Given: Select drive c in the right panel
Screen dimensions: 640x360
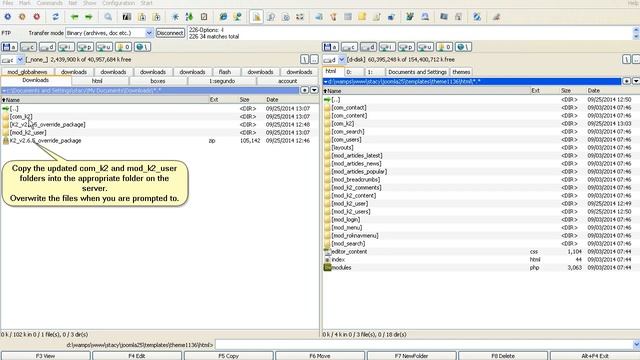Looking at the screenshot, I should (349, 47).
